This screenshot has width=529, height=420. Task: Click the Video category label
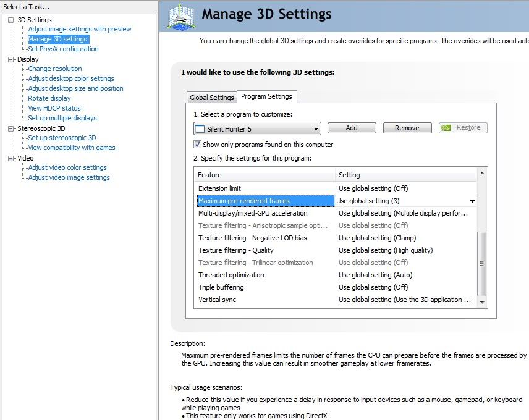click(25, 158)
